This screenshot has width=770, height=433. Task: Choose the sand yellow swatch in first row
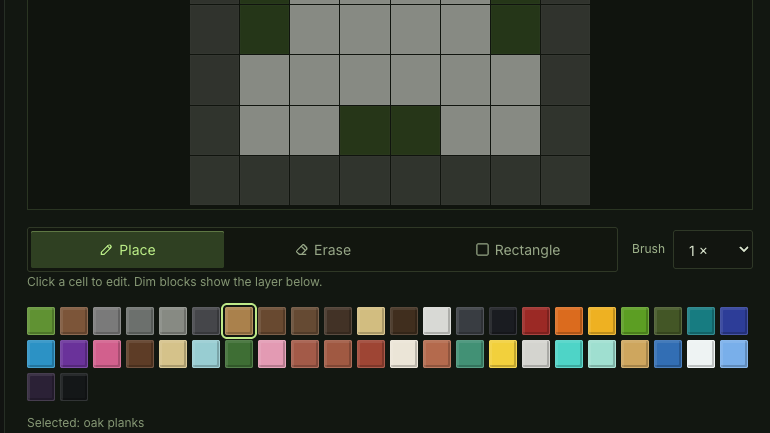pyautogui.click(x=371, y=321)
